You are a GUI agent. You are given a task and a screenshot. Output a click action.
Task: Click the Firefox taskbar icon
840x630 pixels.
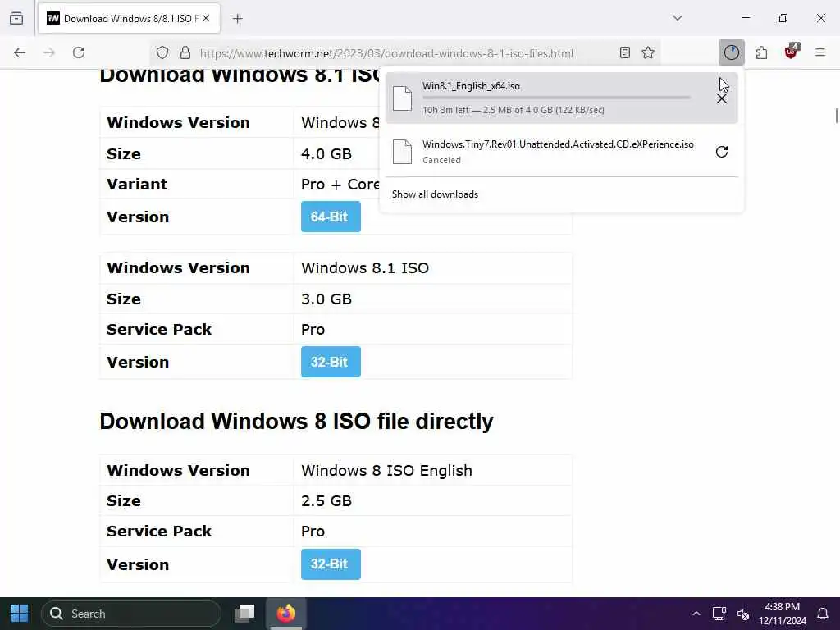[286, 614]
